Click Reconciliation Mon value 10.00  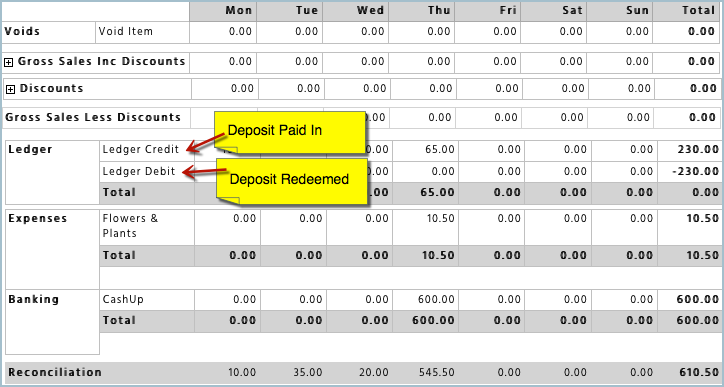[242, 372]
